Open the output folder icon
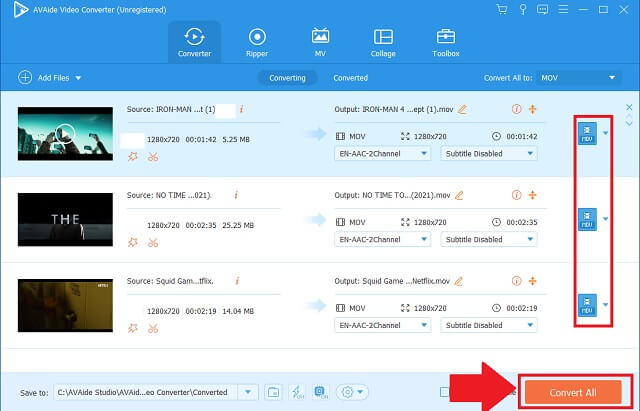 (273, 392)
